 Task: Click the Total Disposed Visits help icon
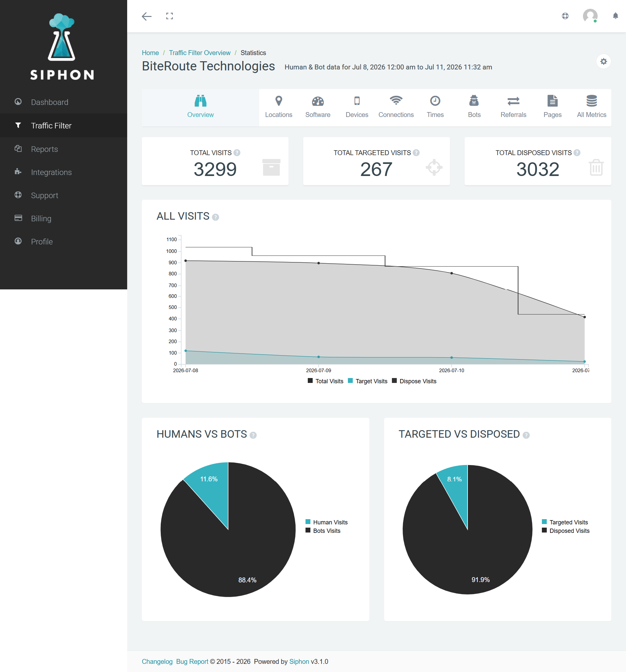pyautogui.click(x=577, y=153)
